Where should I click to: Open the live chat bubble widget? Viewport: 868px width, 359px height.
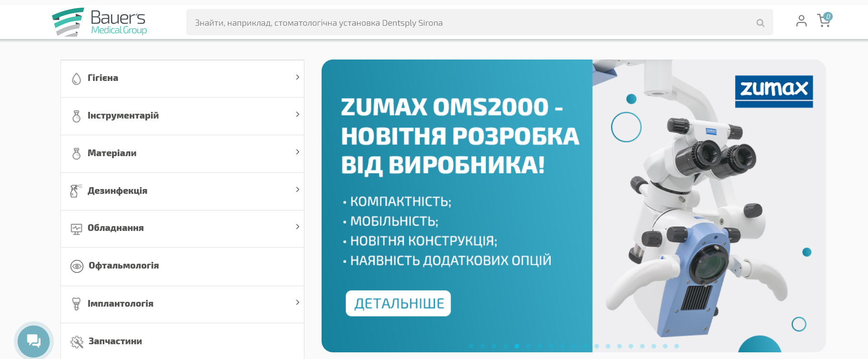click(x=33, y=341)
